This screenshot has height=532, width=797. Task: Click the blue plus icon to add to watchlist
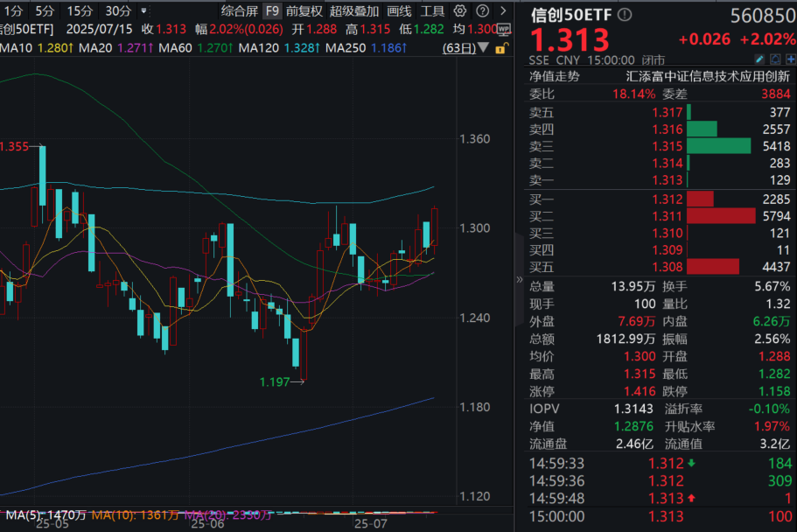pyautogui.click(x=792, y=59)
